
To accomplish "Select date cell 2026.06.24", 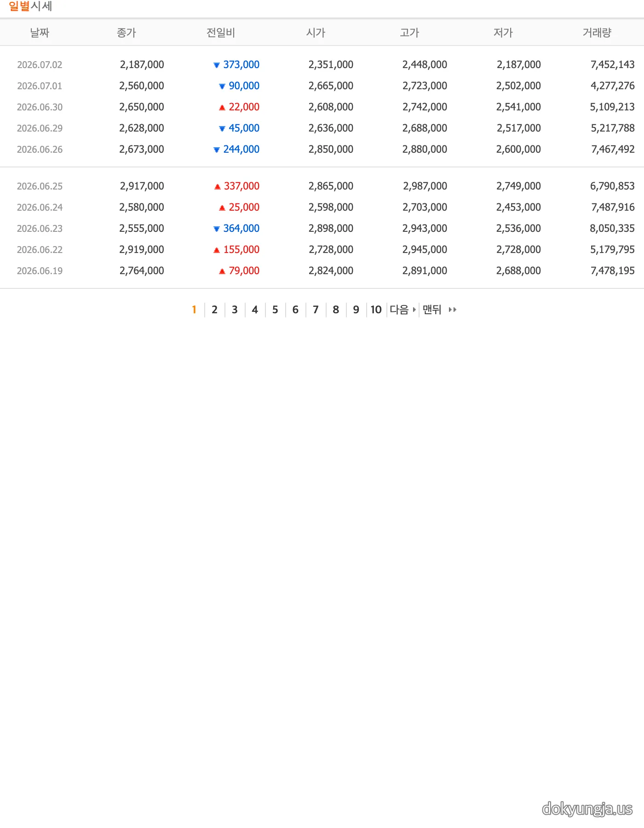I will pyautogui.click(x=40, y=207).
